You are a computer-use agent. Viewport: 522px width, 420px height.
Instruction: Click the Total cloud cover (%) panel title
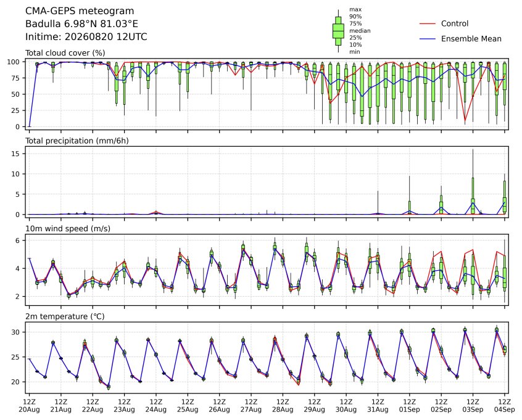coord(65,53)
